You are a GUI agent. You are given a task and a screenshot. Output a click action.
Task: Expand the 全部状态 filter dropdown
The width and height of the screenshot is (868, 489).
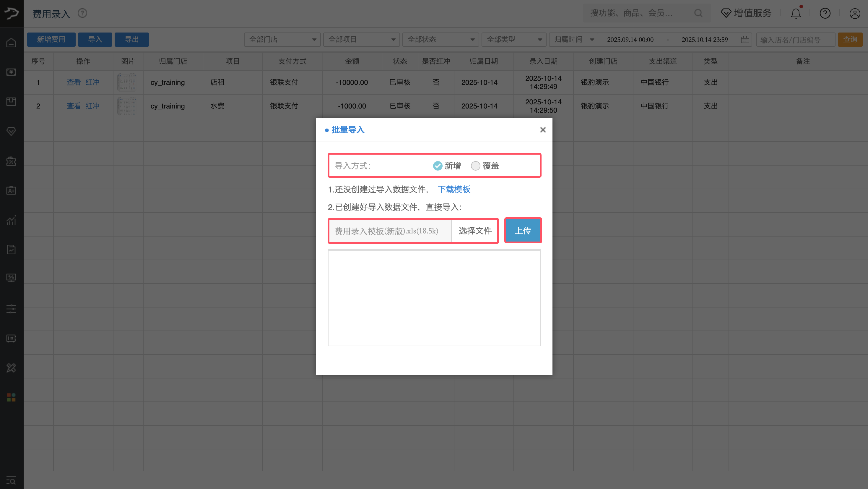(440, 39)
